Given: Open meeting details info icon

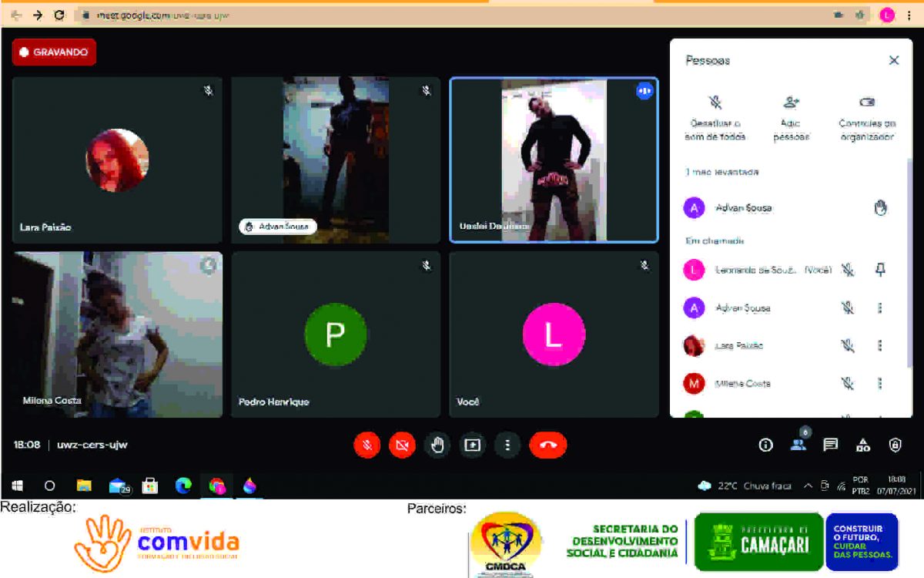Looking at the screenshot, I should 765,445.
